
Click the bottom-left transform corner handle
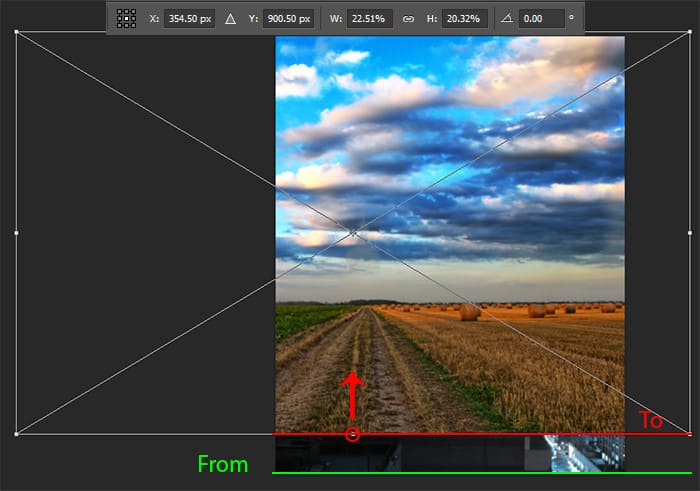16,434
